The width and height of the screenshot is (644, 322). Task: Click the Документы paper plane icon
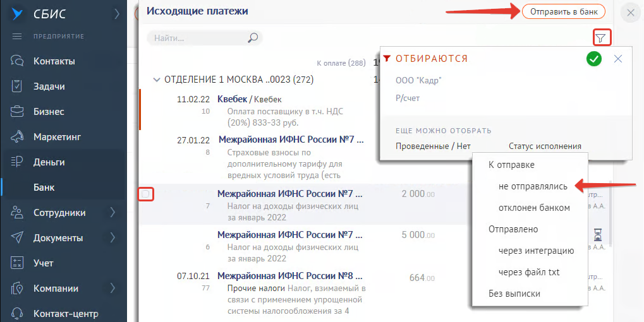(x=17, y=237)
